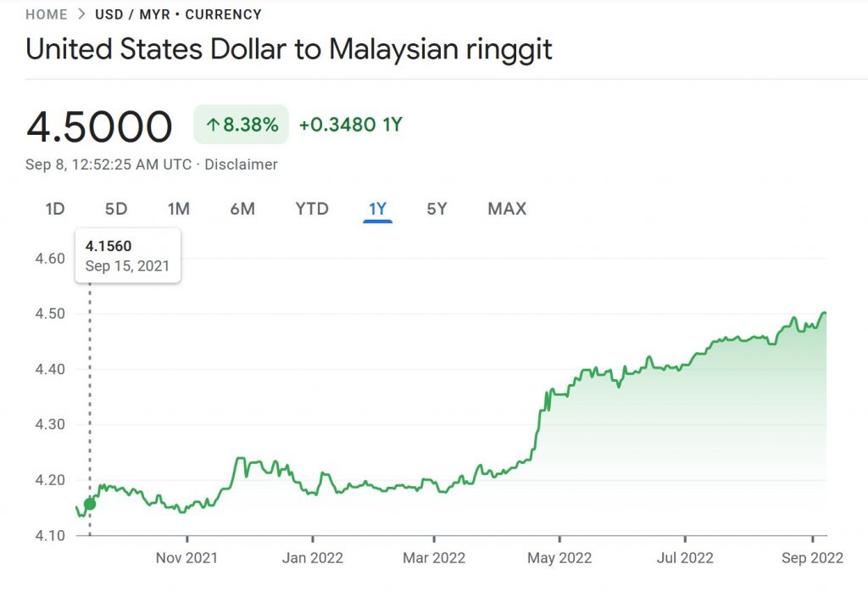Click the chart line end near Sep 2022

tap(825, 313)
